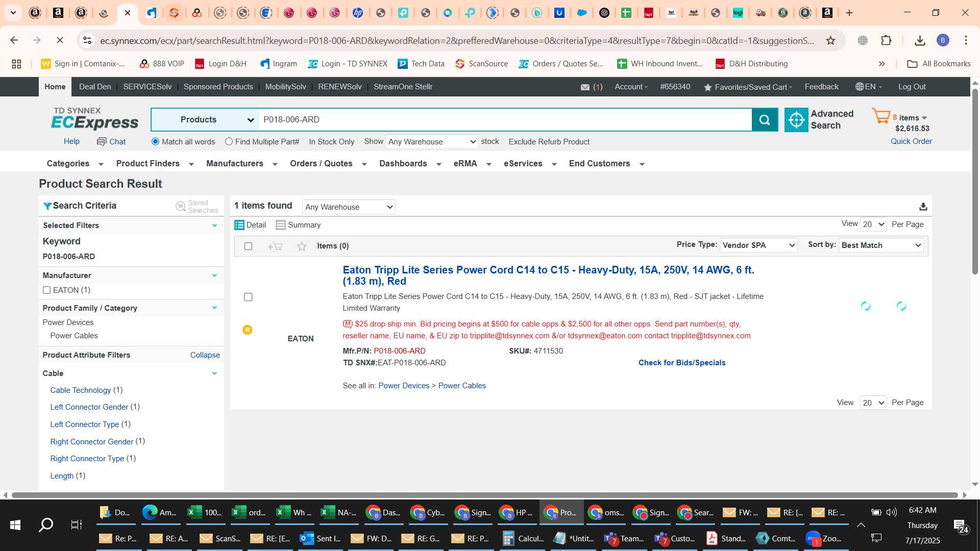Image resolution: width=980 pixels, height=551 pixels.
Task: Switch to Summary view icon
Action: [x=280, y=225]
